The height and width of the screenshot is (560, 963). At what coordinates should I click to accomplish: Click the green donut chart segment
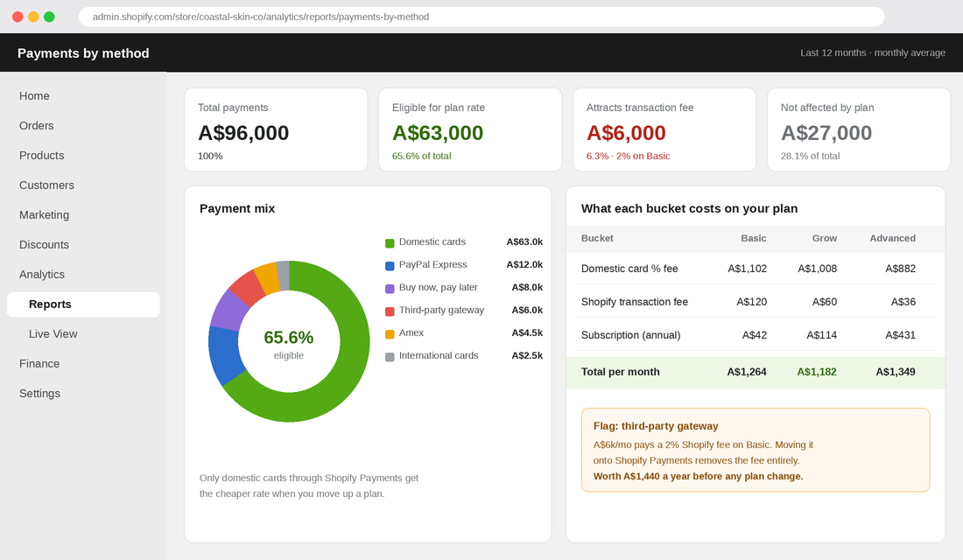[x=344, y=381]
